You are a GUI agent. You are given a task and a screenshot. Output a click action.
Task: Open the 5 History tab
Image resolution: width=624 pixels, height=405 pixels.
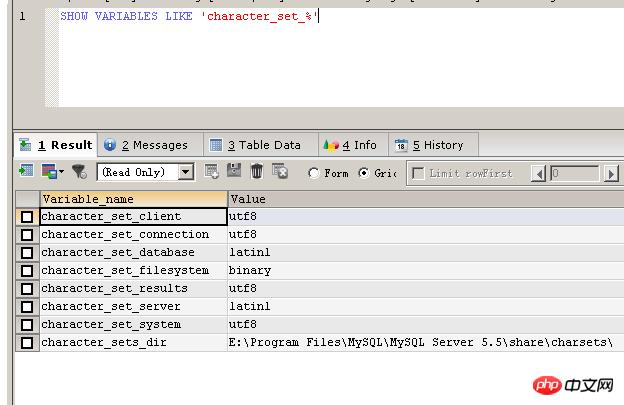coord(433,145)
